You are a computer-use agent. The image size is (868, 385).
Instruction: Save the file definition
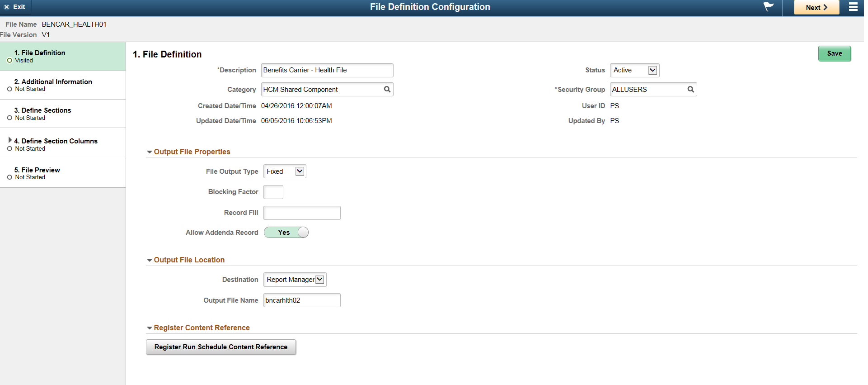835,53
